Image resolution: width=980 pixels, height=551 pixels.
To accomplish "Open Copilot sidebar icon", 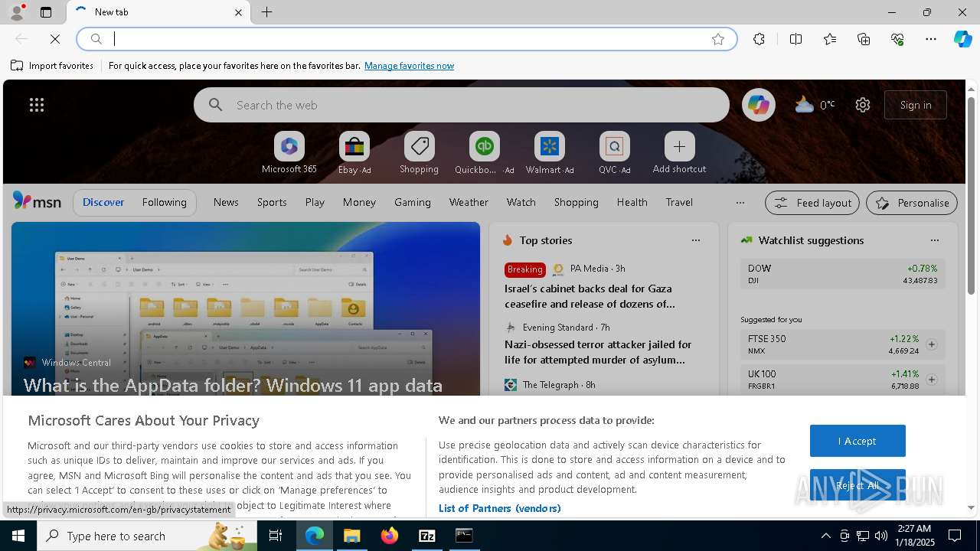I will coord(962,39).
